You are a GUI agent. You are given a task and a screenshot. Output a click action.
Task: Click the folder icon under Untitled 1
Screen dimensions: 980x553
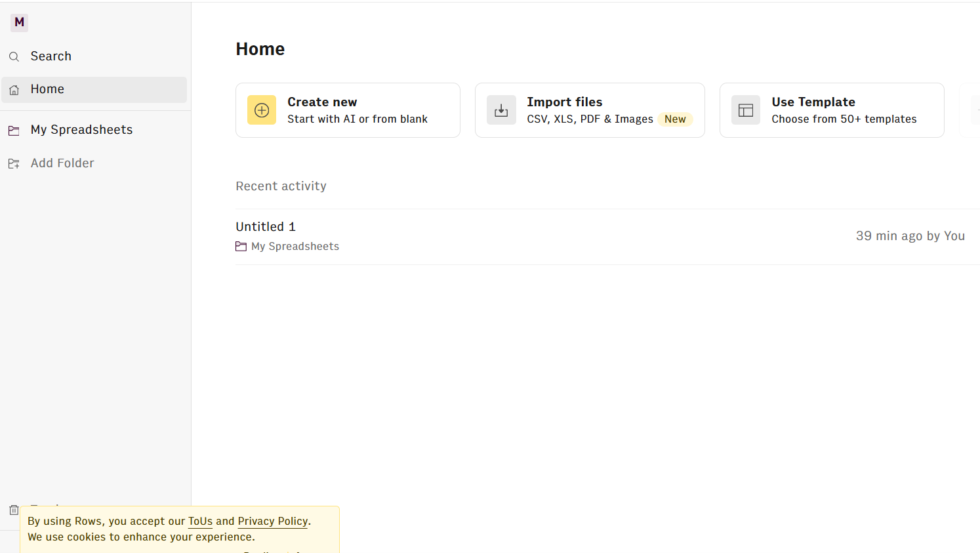tap(241, 247)
